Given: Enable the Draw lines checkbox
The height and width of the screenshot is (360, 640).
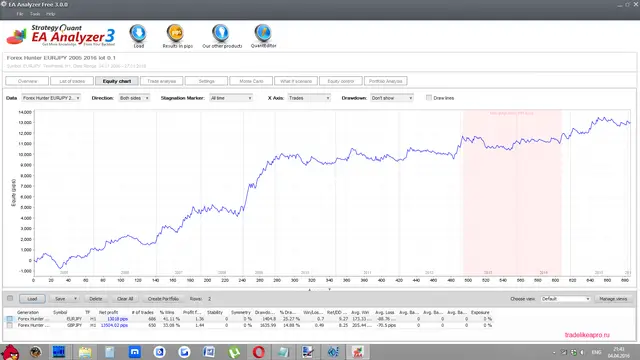Looking at the screenshot, I should click(x=429, y=98).
